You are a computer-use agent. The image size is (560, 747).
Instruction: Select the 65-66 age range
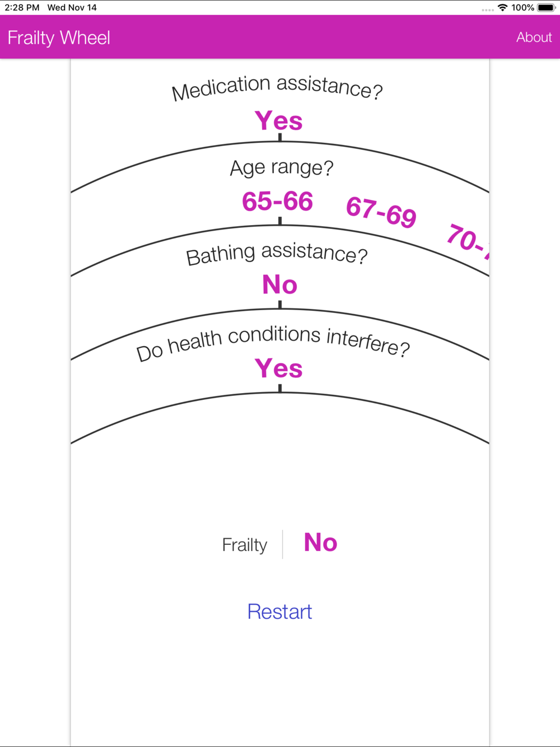277,202
